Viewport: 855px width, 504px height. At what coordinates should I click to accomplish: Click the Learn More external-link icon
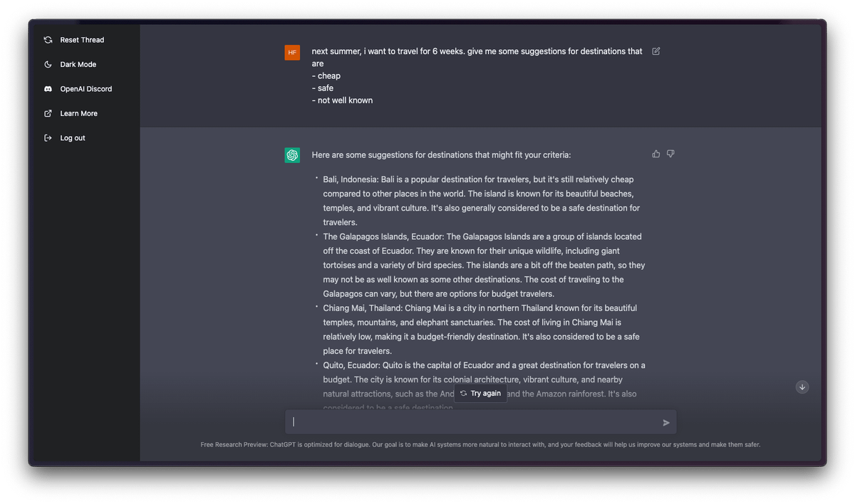click(x=48, y=114)
